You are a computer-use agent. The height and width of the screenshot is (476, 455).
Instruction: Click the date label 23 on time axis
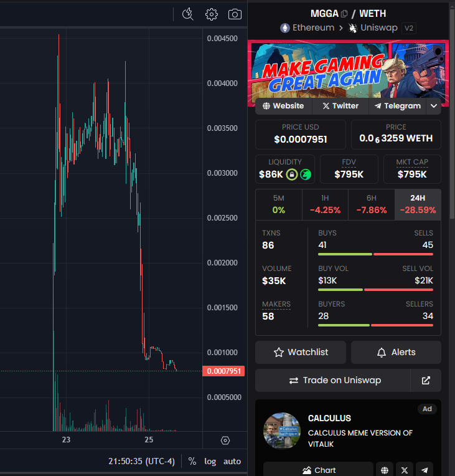point(66,440)
